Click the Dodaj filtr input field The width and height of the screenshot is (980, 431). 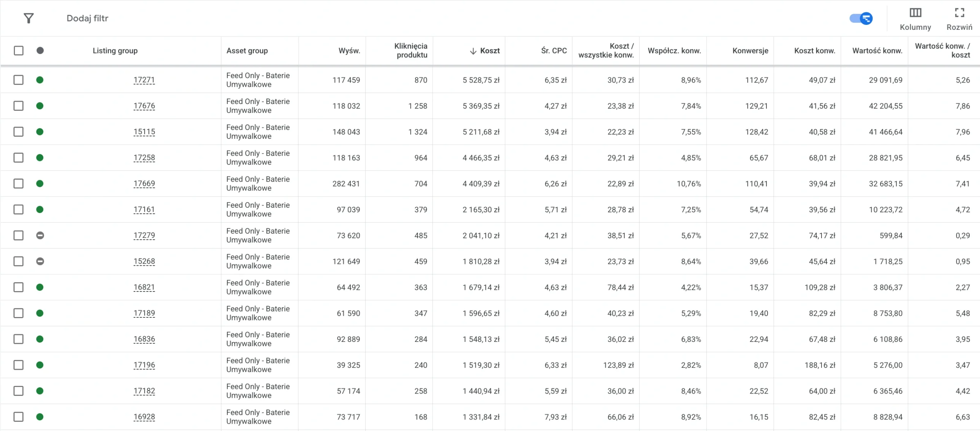pyautogui.click(x=87, y=18)
